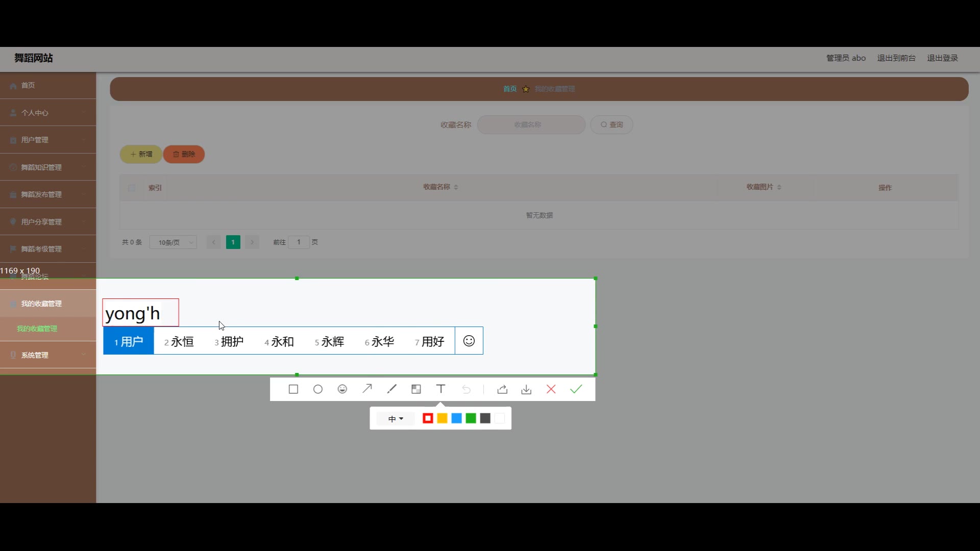Viewport: 980px width, 551px height.
Task: Click the share screenshot icon
Action: [x=502, y=389]
